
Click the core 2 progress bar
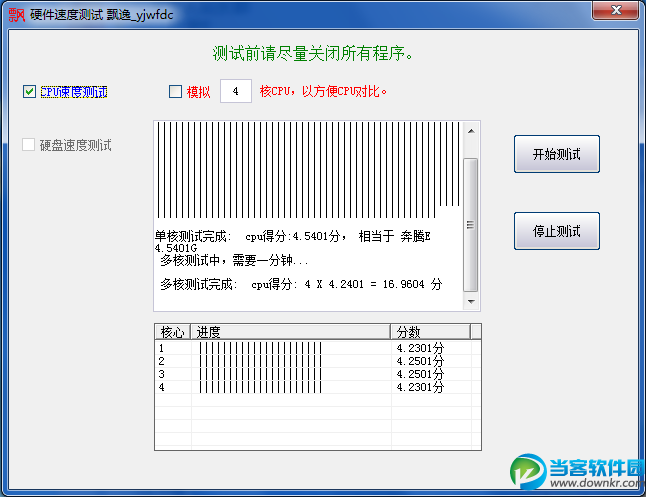click(260, 361)
